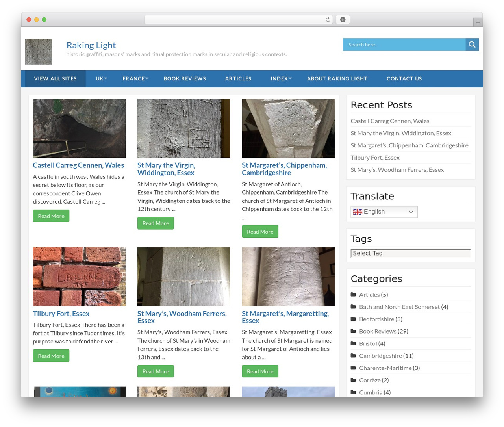
Task: Click the folder icon beside Book Reviews category
Action: tap(353, 331)
